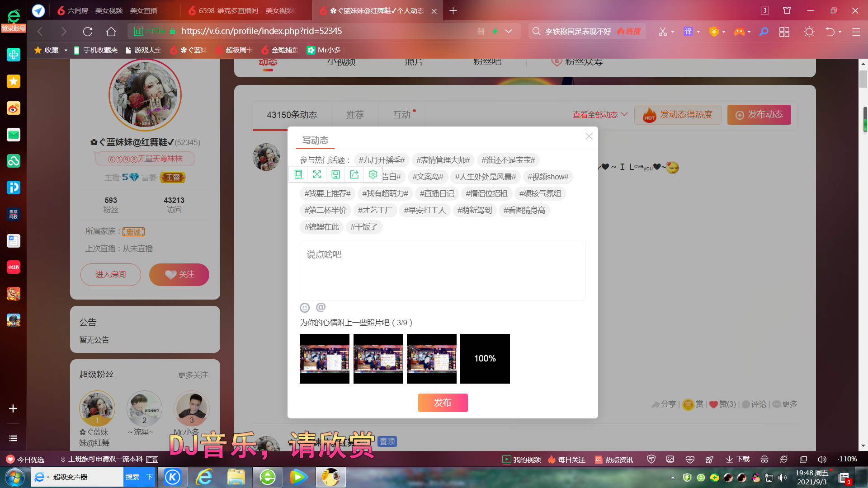Click the browser status bar mute sound icon
Viewport: 868px width, 488px height.
(x=822, y=460)
